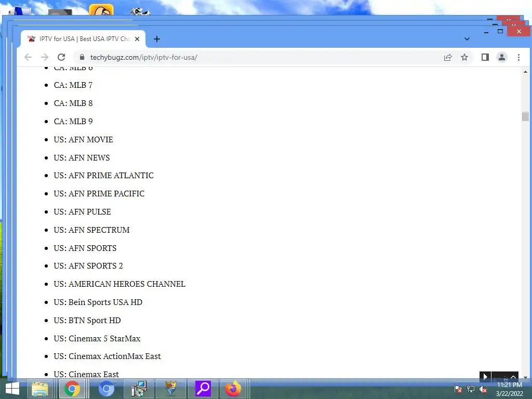The height and width of the screenshot is (399, 532).
Task: Open the Chrome side panel
Action: coord(485,57)
